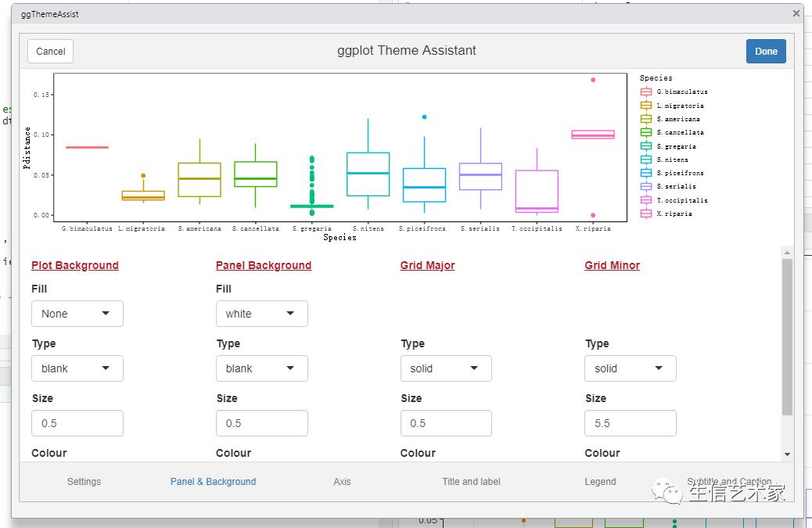Select the Panel & Background tab
The width and height of the screenshot is (812, 528).
point(213,482)
